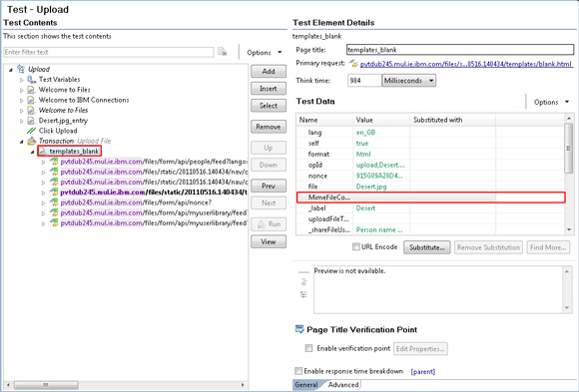The height and width of the screenshot is (392, 579).
Task: Enable the verification point checkbox
Action: coord(308,348)
